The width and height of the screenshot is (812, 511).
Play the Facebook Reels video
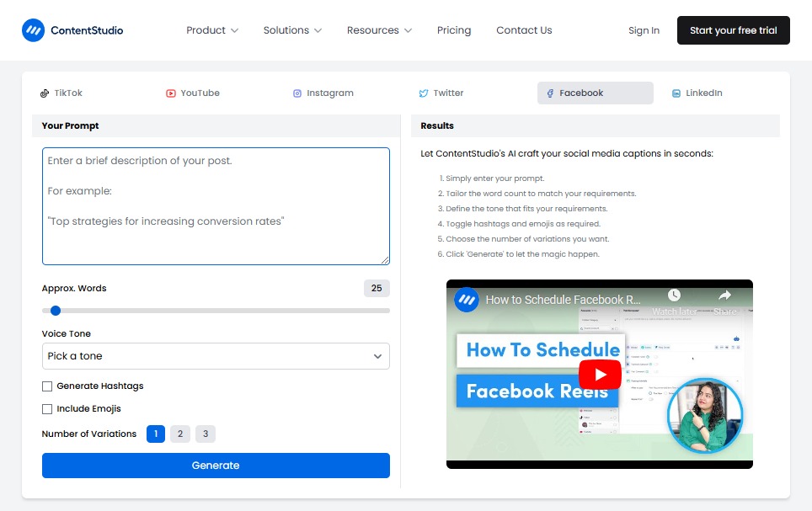(600, 375)
